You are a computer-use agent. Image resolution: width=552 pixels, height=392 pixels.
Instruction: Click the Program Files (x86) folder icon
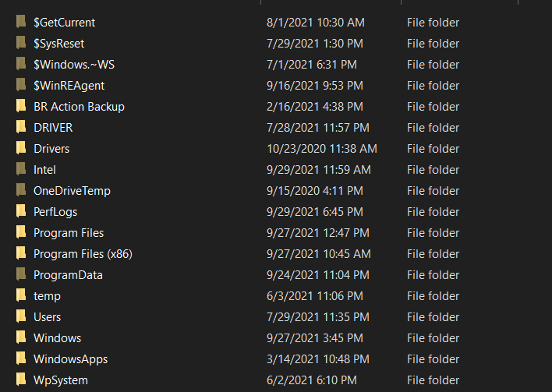21,254
